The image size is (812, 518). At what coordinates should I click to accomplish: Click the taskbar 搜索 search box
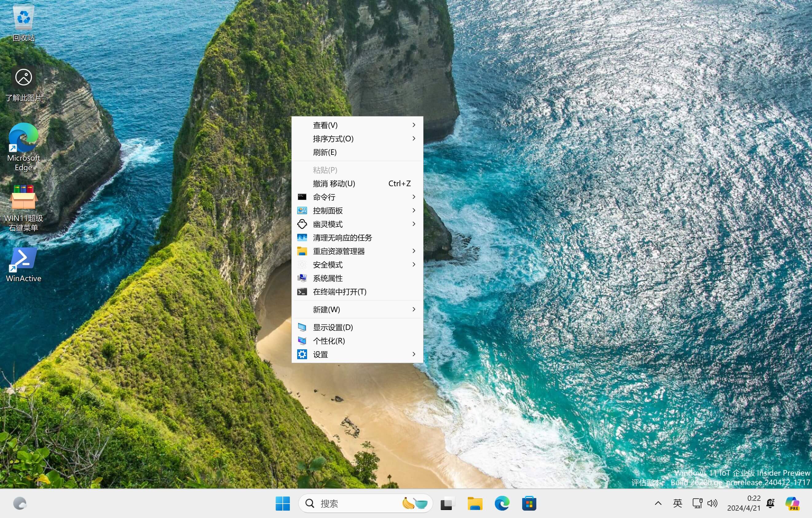tap(365, 504)
